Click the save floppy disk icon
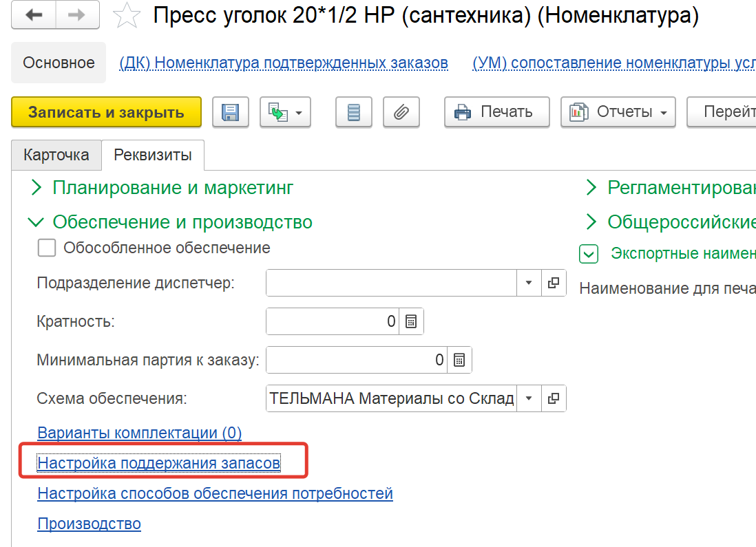 pyautogui.click(x=230, y=112)
